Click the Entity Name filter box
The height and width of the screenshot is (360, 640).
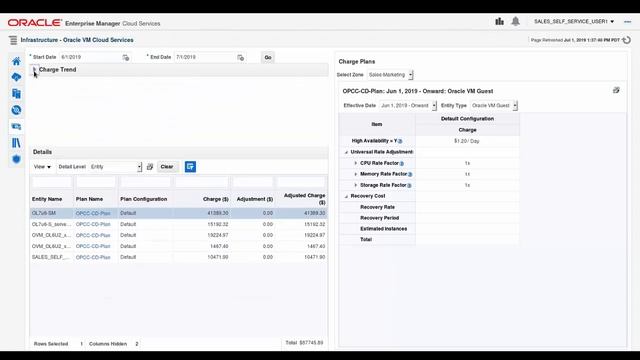click(x=52, y=182)
